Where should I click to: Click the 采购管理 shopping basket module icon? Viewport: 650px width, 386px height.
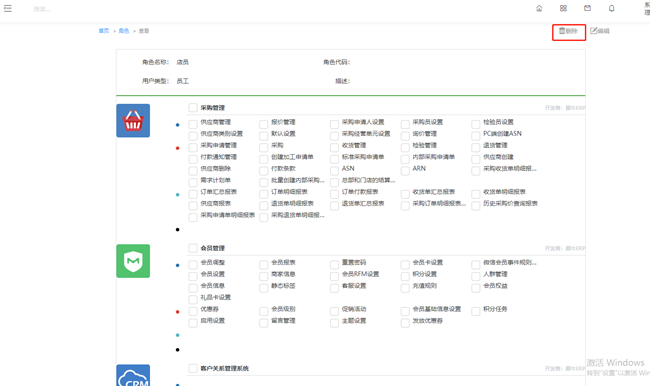(x=133, y=121)
